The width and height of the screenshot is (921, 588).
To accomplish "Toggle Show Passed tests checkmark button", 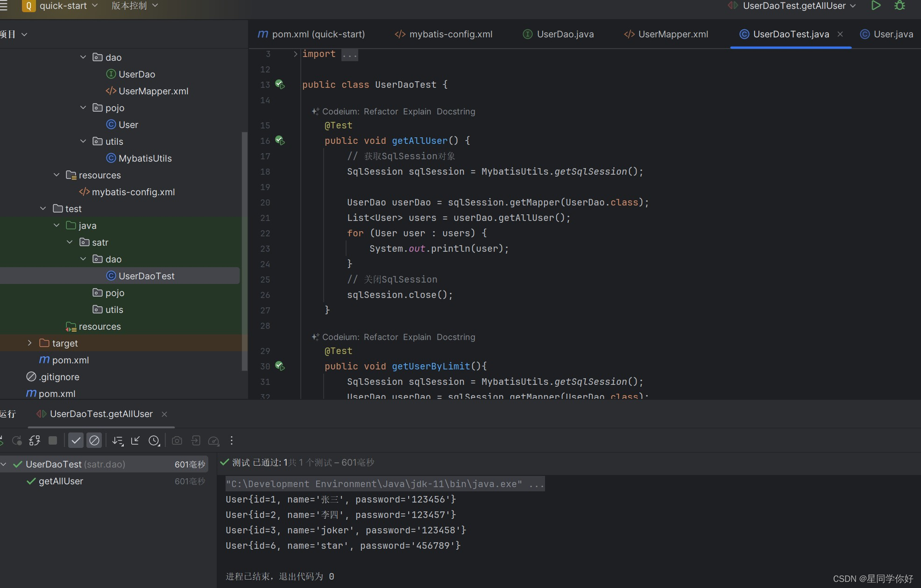I will pyautogui.click(x=76, y=440).
